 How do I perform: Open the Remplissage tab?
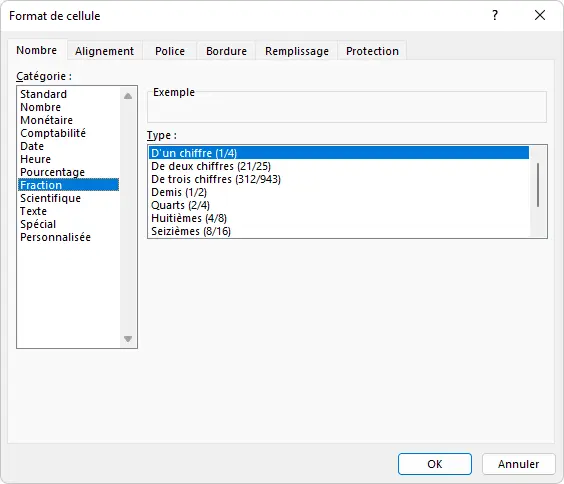tap(297, 51)
